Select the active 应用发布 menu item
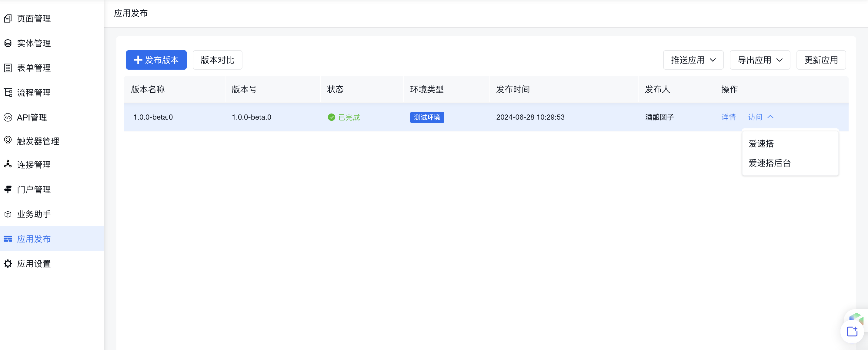Viewport: 868px width, 350px height. pos(52,238)
